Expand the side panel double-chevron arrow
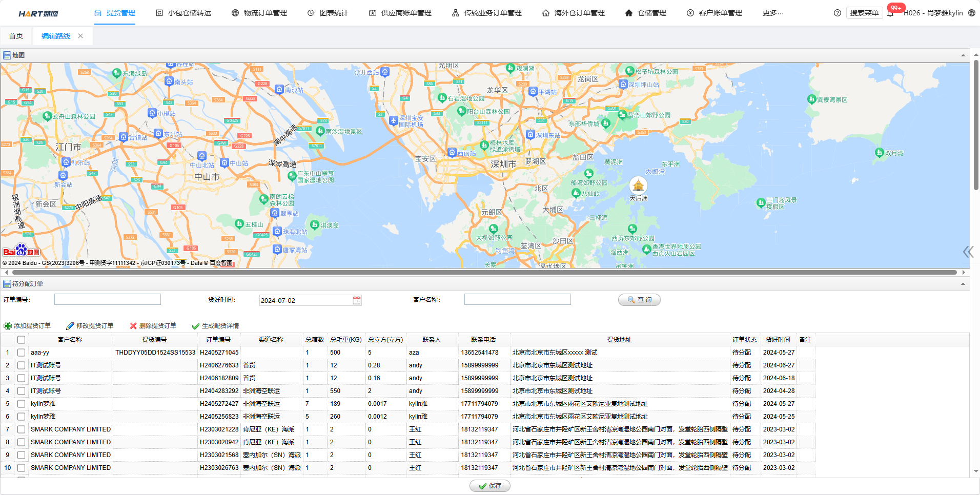The image size is (980, 495). tap(968, 252)
